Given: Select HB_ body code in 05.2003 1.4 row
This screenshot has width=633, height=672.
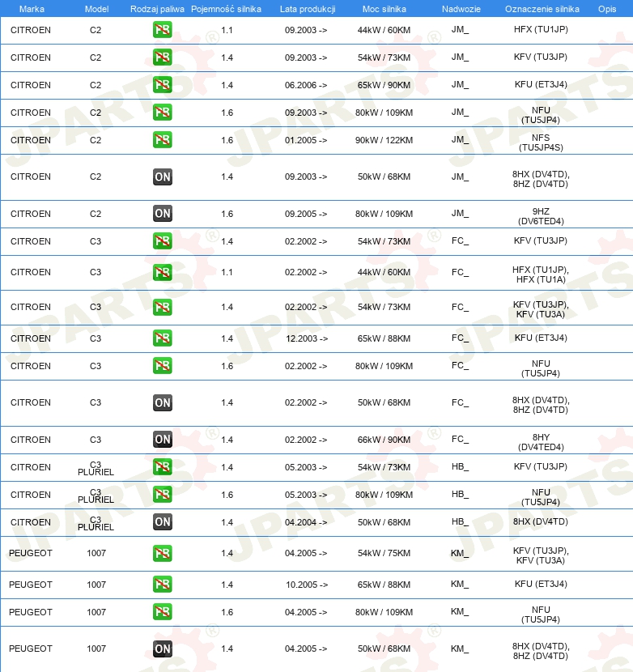Looking at the screenshot, I should (x=460, y=466).
